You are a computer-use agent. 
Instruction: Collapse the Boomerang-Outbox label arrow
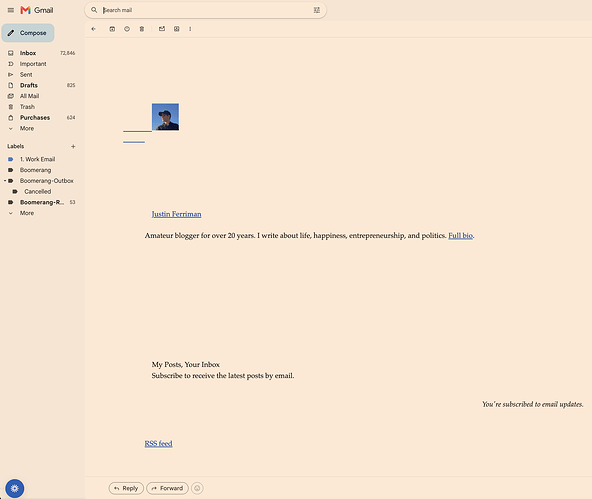(x=5, y=181)
